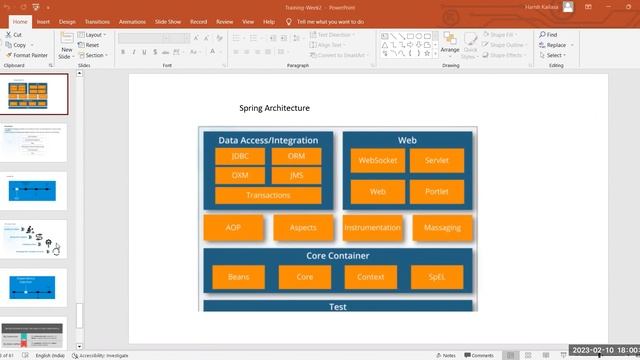
Task: Expand the Replace dropdown arrow
Action: click(x=572, y=45)
